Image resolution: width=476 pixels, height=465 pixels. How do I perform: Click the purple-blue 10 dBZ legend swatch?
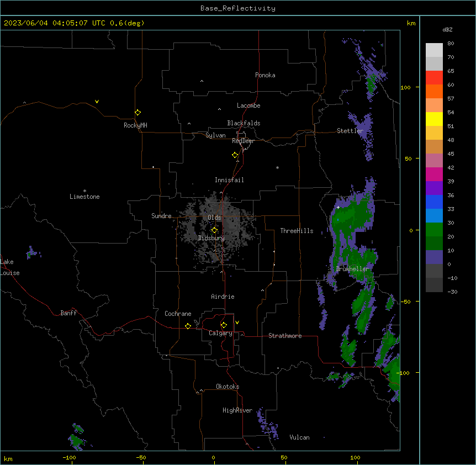[434, 257]
